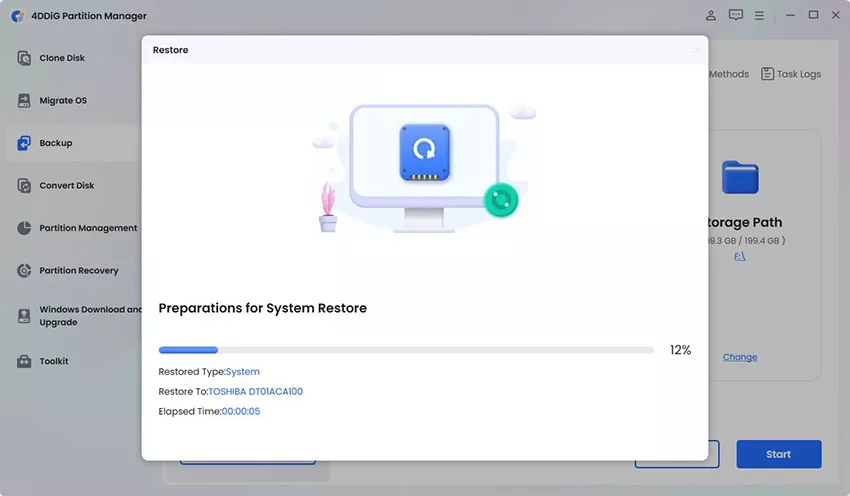The image size is (850, 496).
Task: Click the Partition Recovery sidebar icon
Action: pos(24,270)
